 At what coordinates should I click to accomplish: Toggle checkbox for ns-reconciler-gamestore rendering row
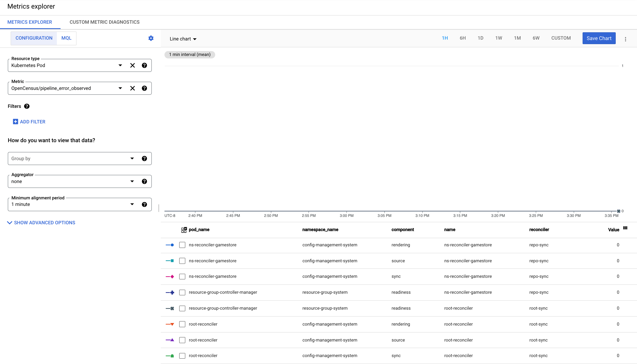tap(182, 244)
